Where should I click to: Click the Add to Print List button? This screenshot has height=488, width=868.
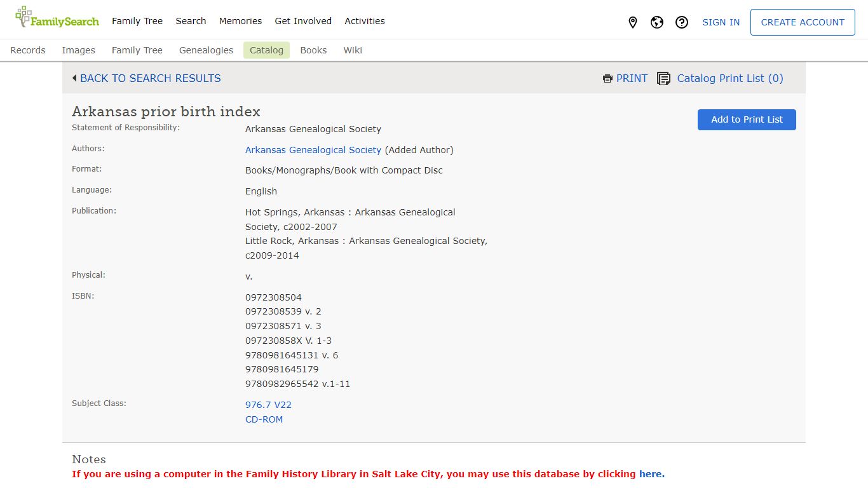(x=747, y=119)
